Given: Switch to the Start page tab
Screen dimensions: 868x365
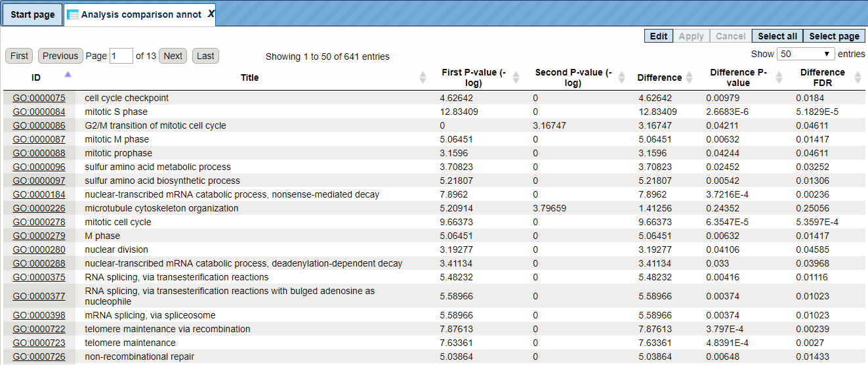Looking at the screenshot, I should pos(33,14).
